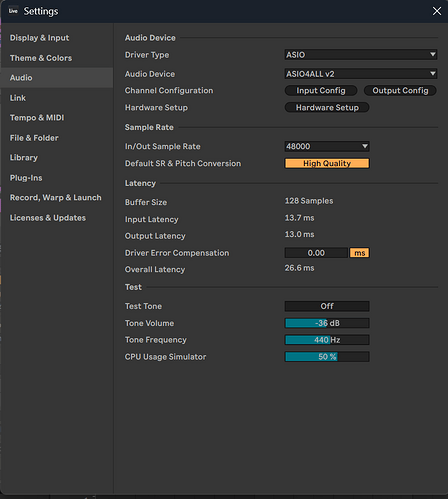Open the Hardware Setup button
This screenshot has width=448, height=499.
[327, 107]
